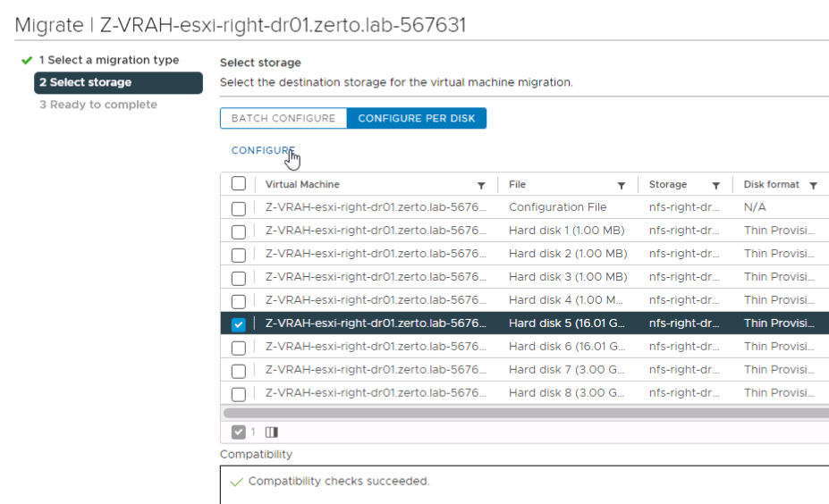The width and height of the screenshot is (829, 504).
Task: Open the Storage column filter
Action: pos(715,185)
